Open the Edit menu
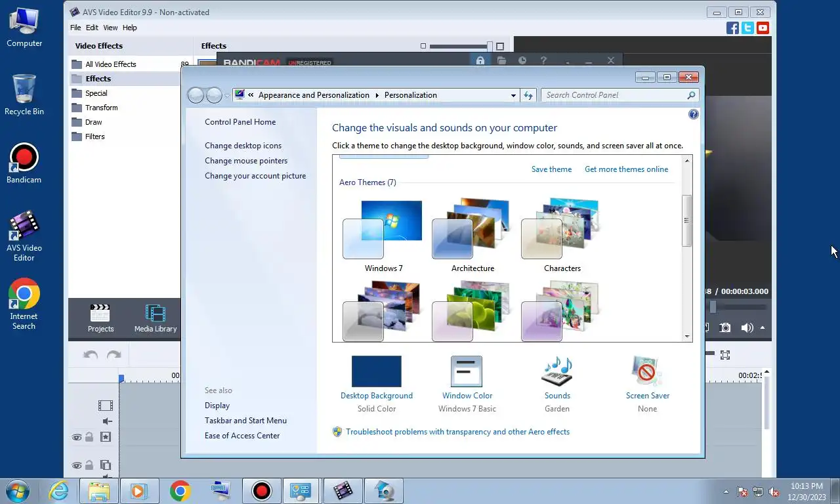This screenshot has height=504, width=840. click(x=92, y=28)
